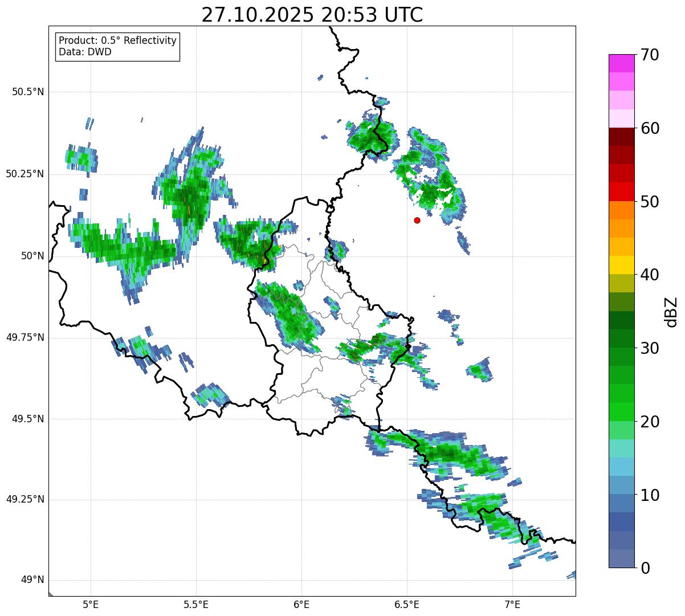The width and height of the screenshot is (685, 616).
Task: Click the 40 tick on the colorbar
Action: click(650, 275)
